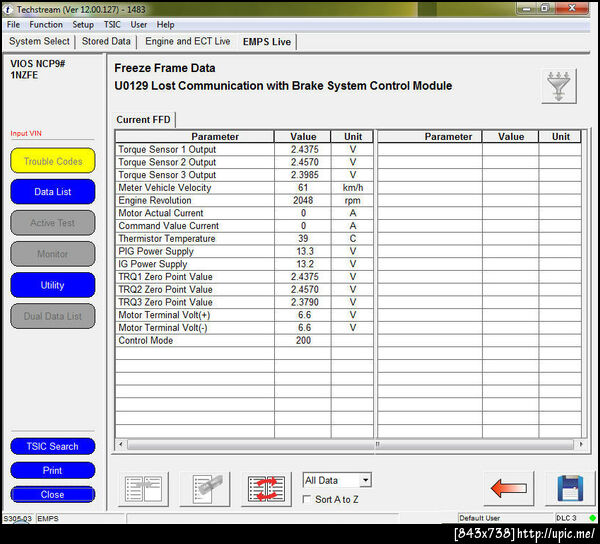Click the Data List button

(53, 192)
